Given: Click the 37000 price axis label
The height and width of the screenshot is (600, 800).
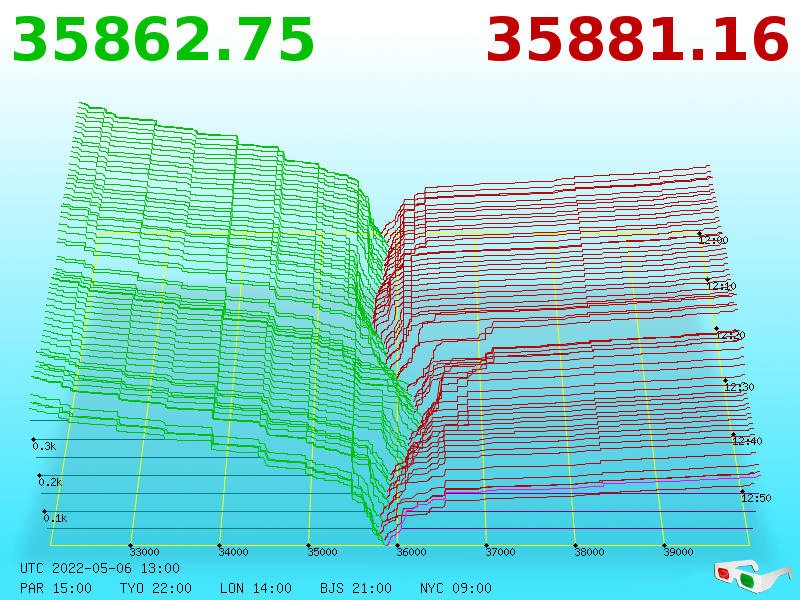Looking at the screenshot, I should [x=500, y=552].
